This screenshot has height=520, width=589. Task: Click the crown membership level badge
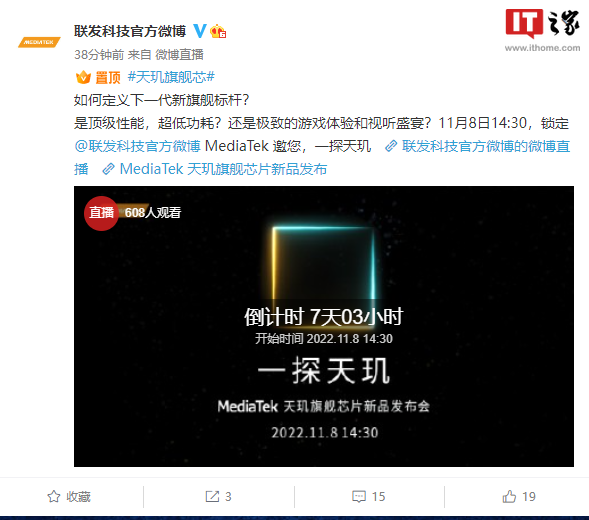(218, 31)
